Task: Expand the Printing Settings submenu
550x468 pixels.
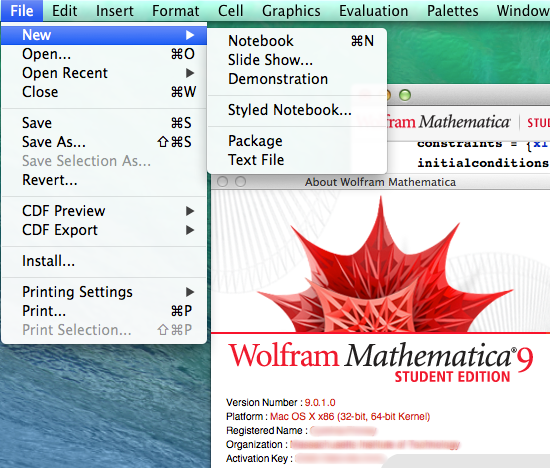Action: coord(104,292)
